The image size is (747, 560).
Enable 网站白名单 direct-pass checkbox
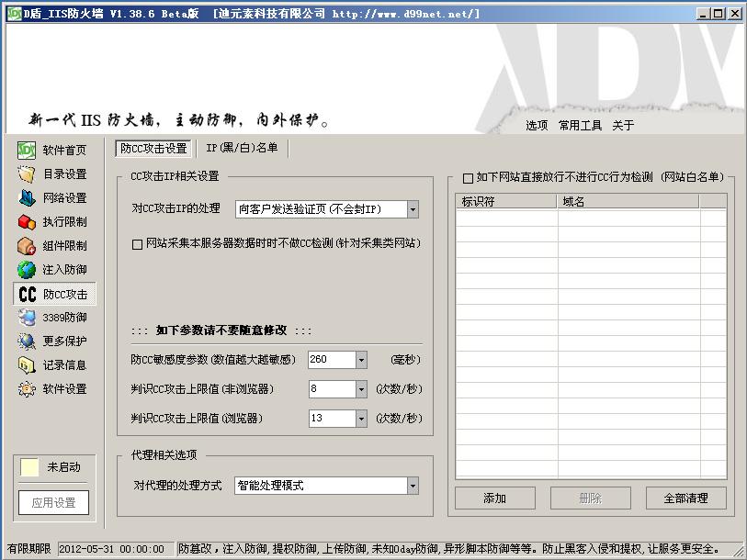coord(468,178)
